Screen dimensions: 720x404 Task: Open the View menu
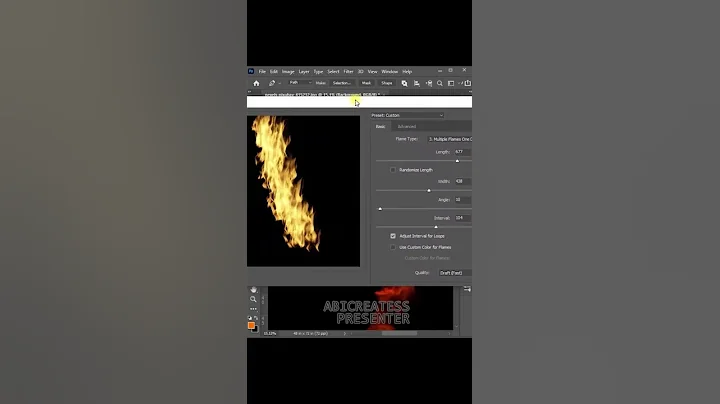pos(372,72)
